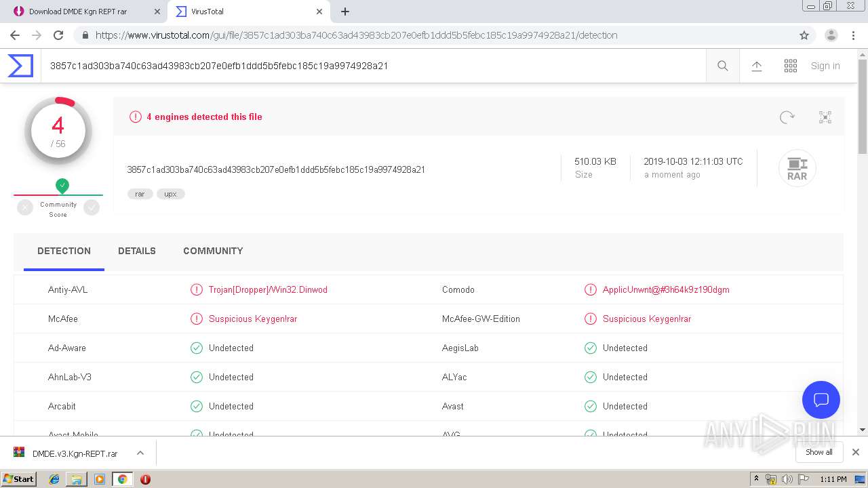The height and width of the screenshot is (488, 868).
Task: Click McAfee-GW-Edition Suspicious Keygen!rar result
Action: 647,319
